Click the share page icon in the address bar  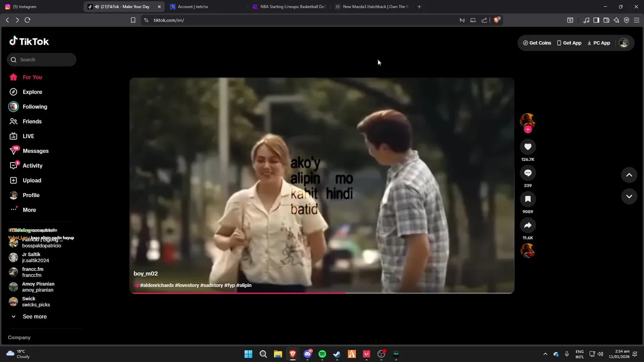[x=484, y=20]
